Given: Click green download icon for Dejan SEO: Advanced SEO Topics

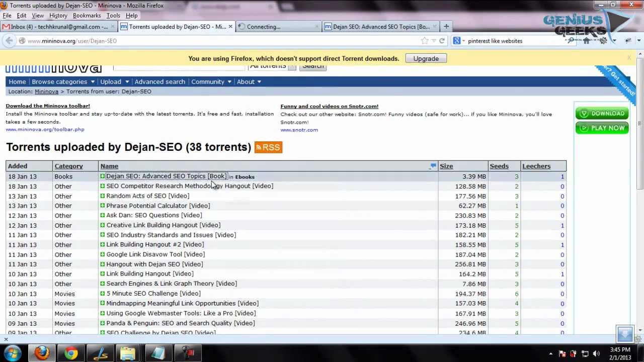Looking at the screenshot, I should [102, 176].
